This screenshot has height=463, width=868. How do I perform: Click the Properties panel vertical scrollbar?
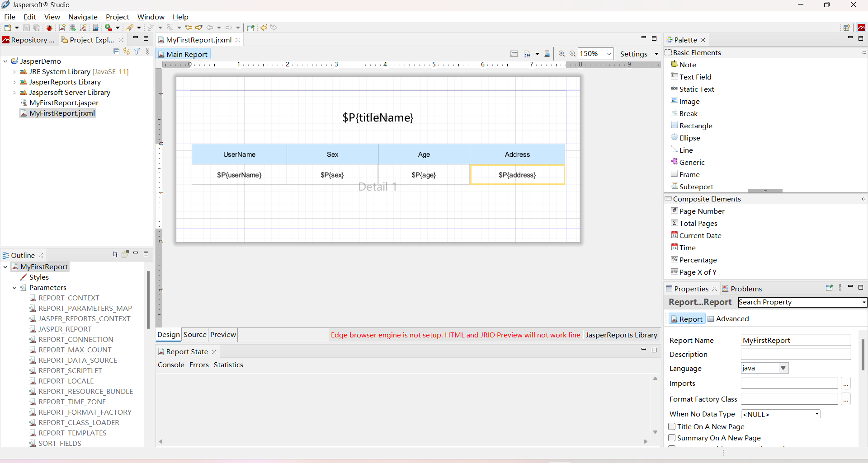(863, 355)
